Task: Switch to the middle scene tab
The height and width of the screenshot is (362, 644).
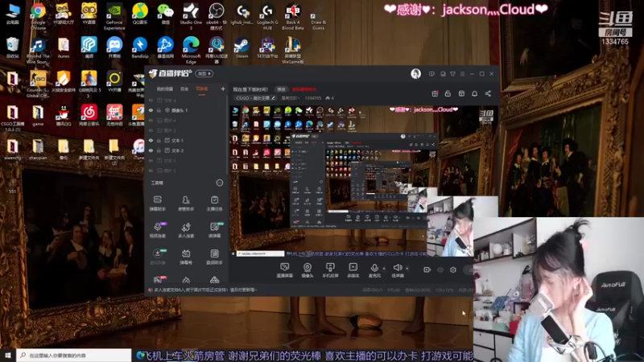Action: (x=184, y=88)
